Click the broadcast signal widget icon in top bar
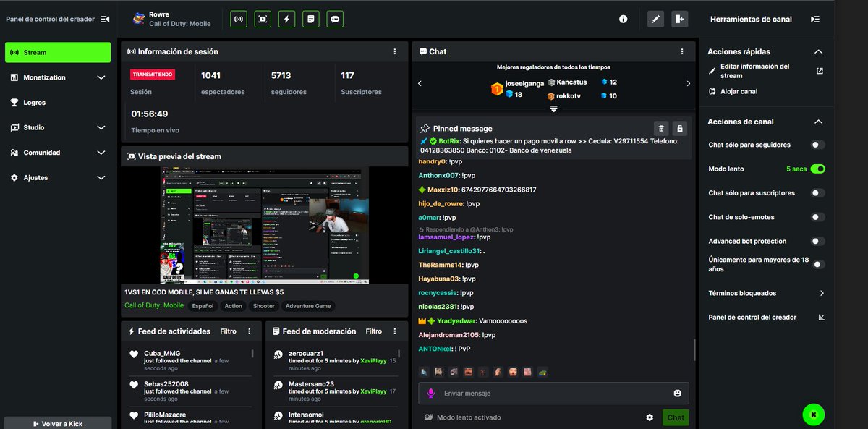The image size is (868, 429). pyautogui.click(x=239, y=20)
